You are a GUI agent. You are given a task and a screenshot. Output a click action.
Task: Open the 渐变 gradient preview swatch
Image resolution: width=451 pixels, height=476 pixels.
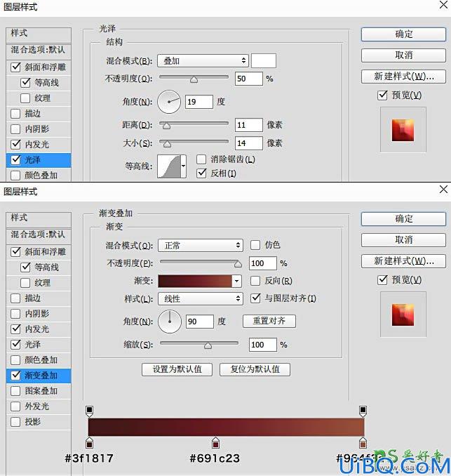pos(195,281)
